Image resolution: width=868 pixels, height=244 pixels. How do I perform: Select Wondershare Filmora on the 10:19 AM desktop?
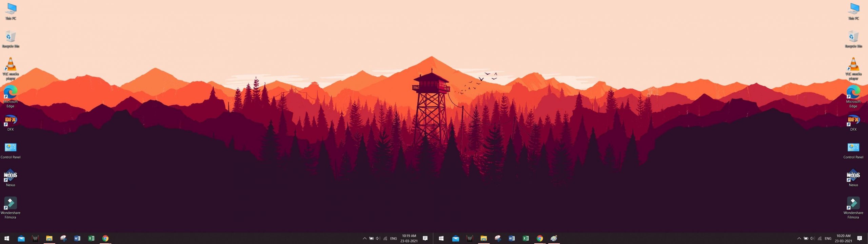click(x=11, y=208)
